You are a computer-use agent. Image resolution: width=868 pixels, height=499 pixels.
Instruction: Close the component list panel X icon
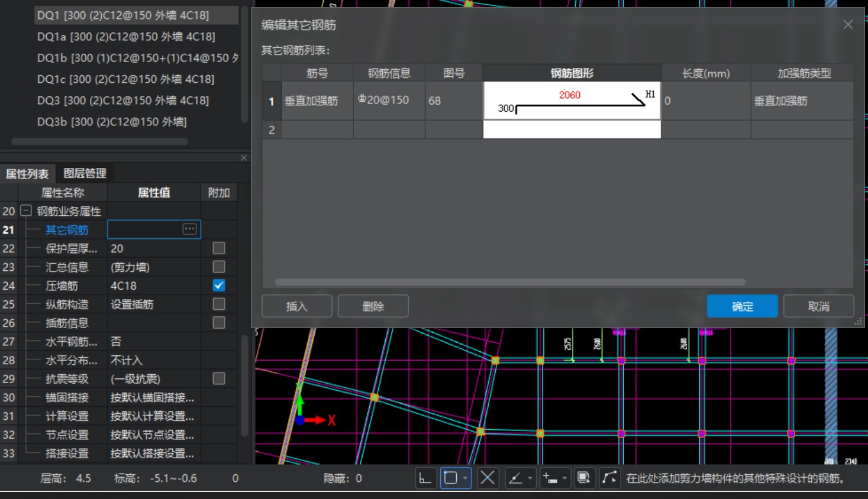(244, 158)
